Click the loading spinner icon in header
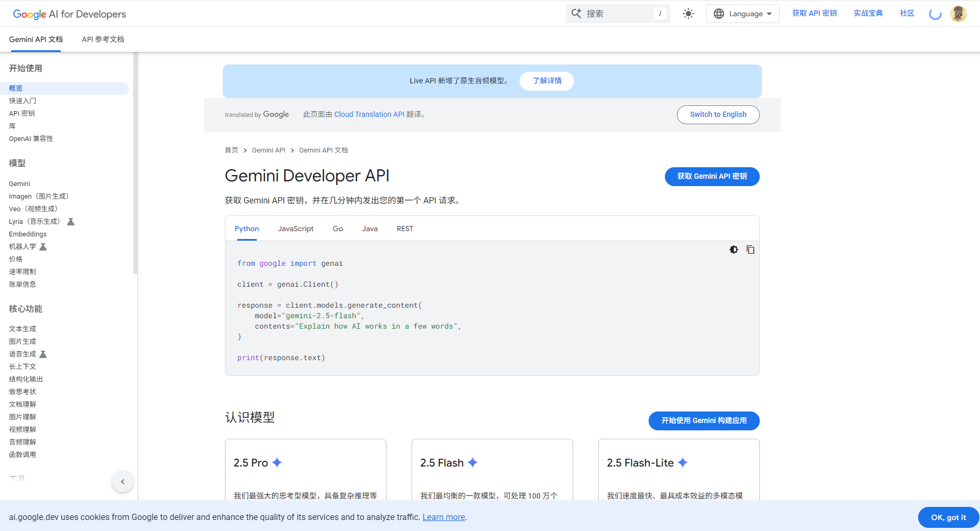Screen dimensions: 980x531 pyautogui.click(x=935, y=14)
